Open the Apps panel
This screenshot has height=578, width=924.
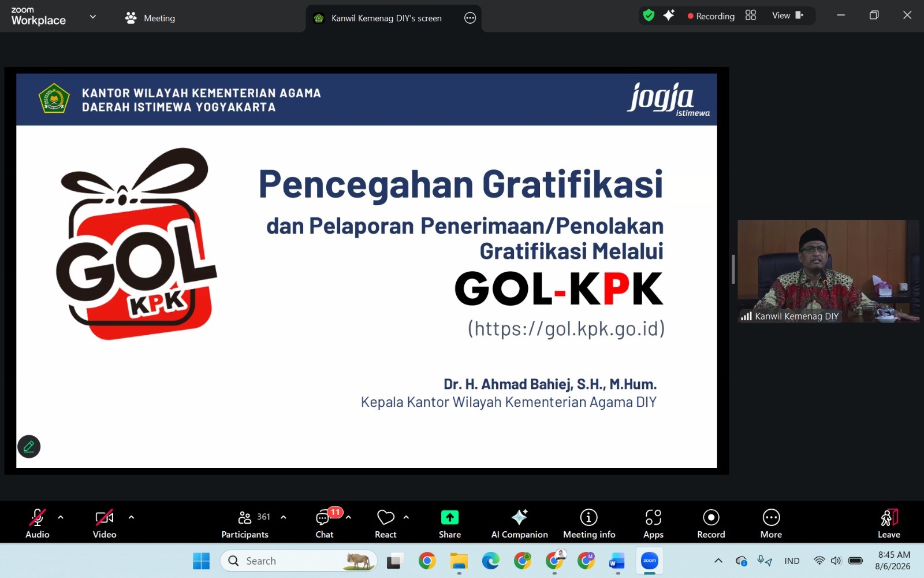pos(653,524)
